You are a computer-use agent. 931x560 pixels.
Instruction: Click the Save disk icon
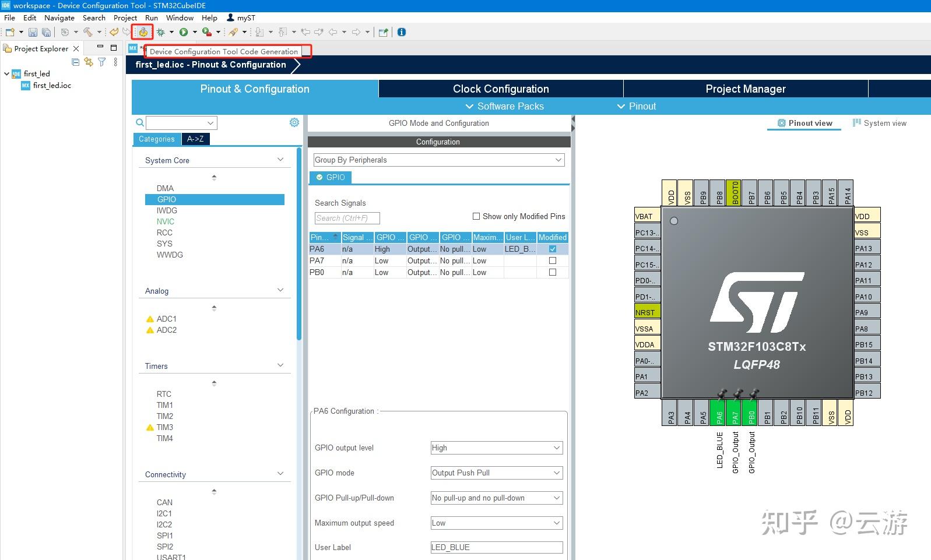point(33,32)
